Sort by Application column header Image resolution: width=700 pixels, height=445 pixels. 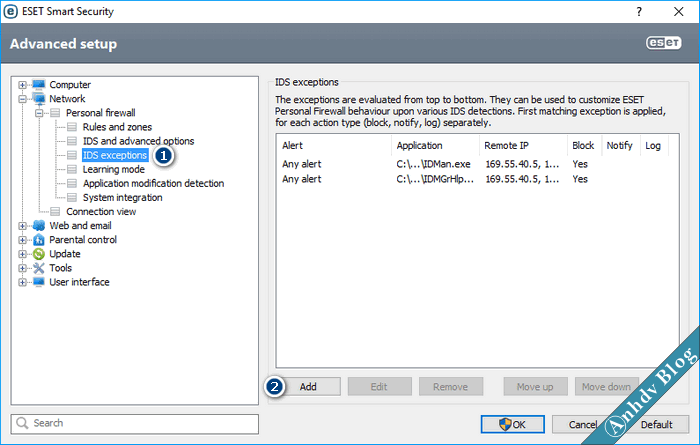click(435, 146)
